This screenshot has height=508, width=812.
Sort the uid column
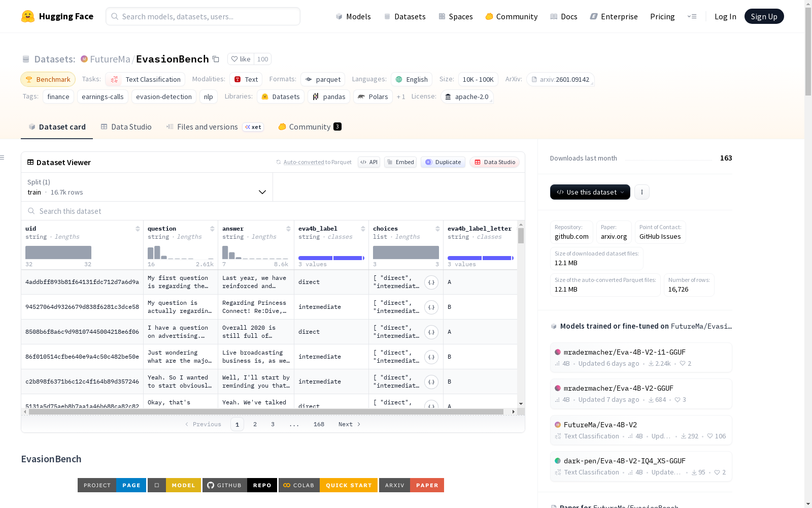click(138, 229)
